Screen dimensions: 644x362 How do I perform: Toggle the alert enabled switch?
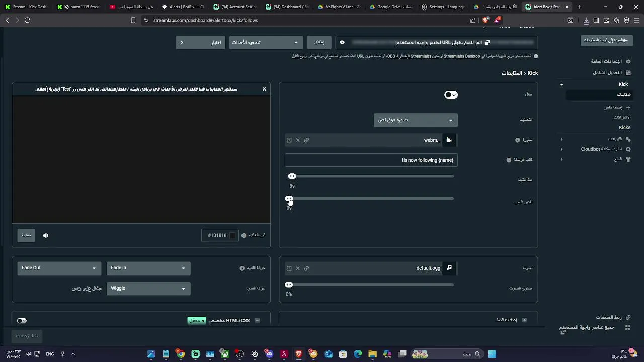pos(451,95)
